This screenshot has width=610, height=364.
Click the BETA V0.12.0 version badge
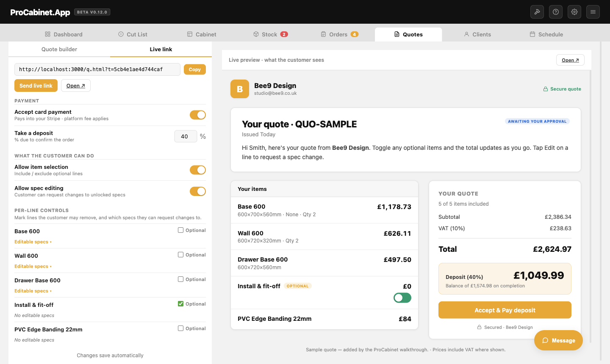click(92, 12)
